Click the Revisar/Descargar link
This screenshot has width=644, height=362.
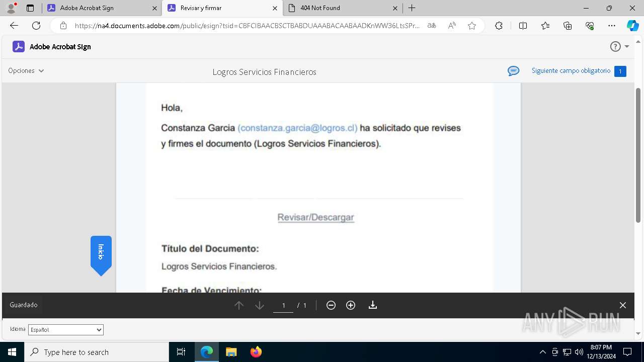(316, 217)
